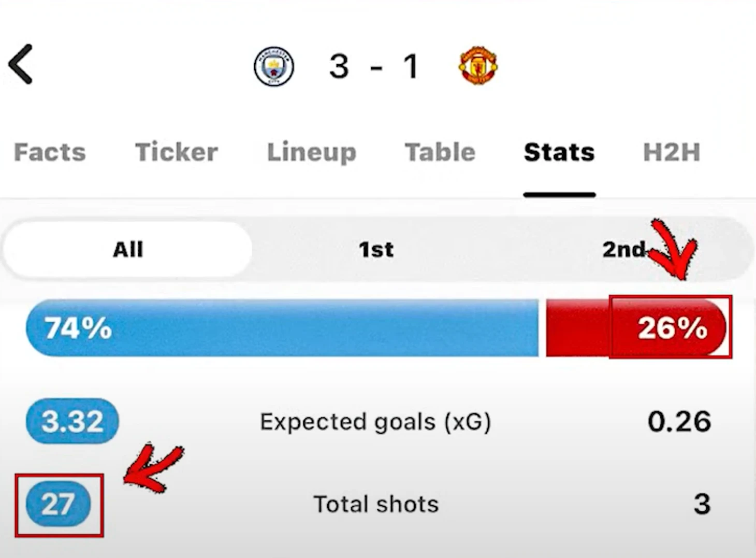756x558 pixels.
Task: Switch stats to 1st half
Action: point(376,250)
